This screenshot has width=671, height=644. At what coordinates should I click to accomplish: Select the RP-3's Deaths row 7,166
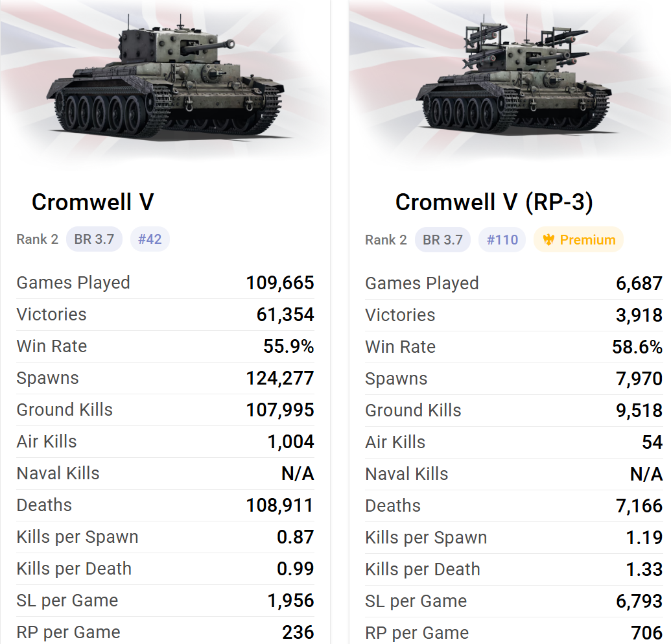click(x=514, y=506)
